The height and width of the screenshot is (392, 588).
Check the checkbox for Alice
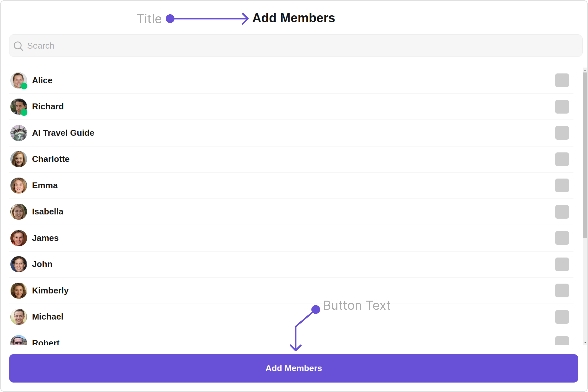click(562, 81)
